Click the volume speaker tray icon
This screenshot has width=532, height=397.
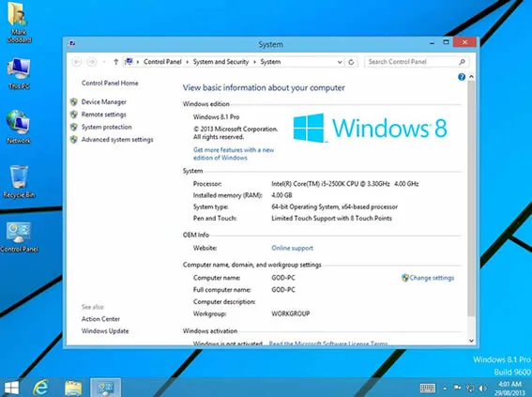482,388
